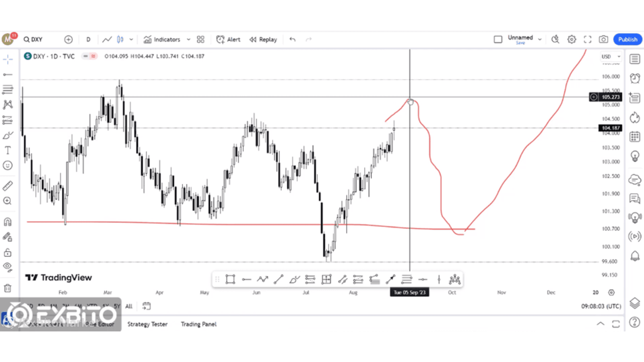Viewport: 644px width, 362px height.
Task: Select the trend line tool
Action: [x=8, y=74]
